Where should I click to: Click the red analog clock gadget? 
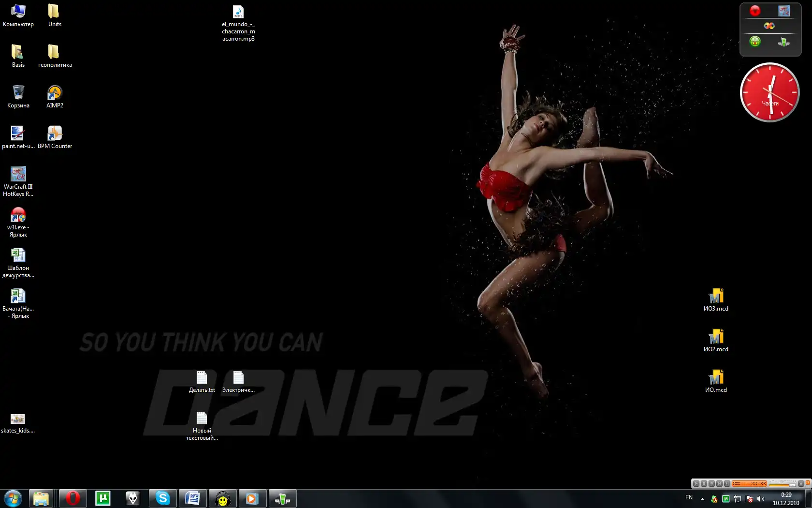769,92
